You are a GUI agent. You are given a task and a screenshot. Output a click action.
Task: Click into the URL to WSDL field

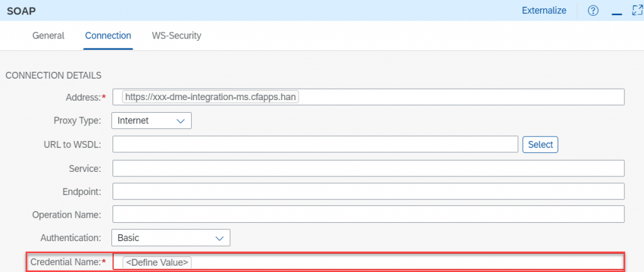click(x=315, y=145)
